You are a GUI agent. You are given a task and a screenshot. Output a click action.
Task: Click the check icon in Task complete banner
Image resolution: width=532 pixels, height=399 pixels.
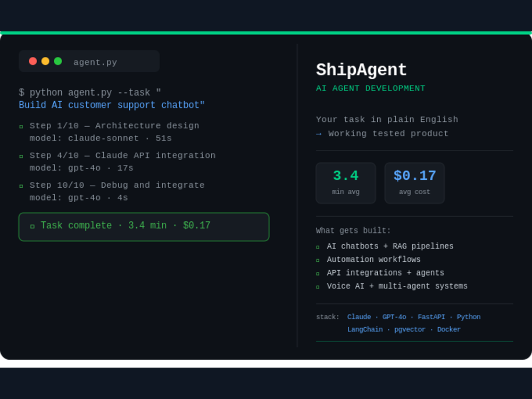pyautogui.click(x=32, y=226)
